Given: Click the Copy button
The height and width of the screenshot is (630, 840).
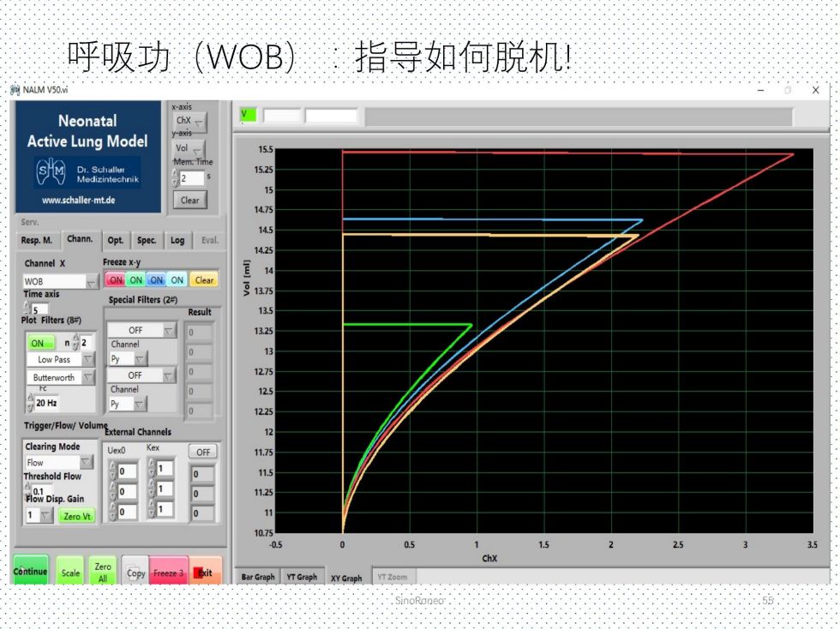Looking at the screenshot, I should 135,573.
